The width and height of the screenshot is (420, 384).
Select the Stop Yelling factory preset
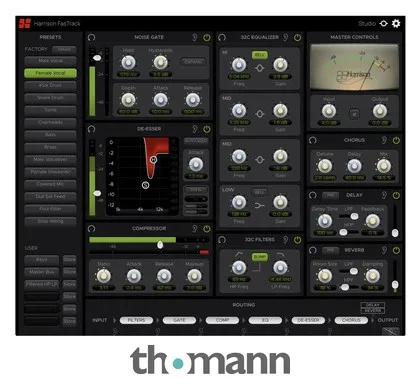point(50,221)
